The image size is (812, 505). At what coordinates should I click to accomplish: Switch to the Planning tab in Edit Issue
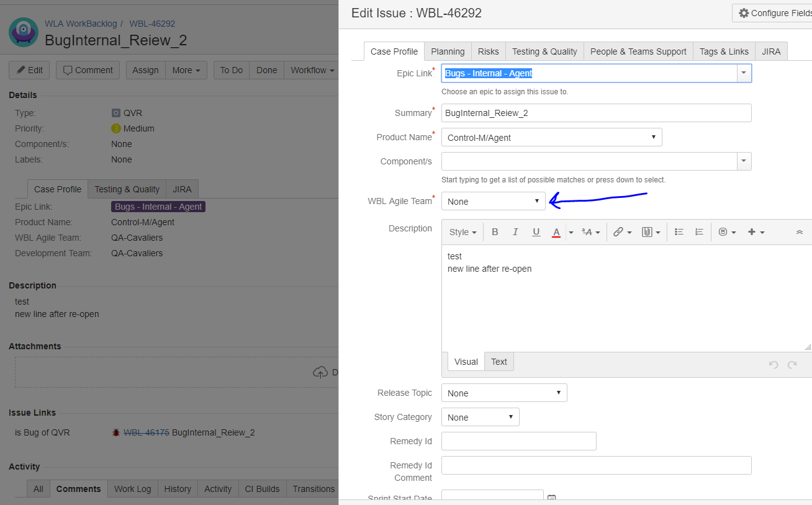pos(448,51)
